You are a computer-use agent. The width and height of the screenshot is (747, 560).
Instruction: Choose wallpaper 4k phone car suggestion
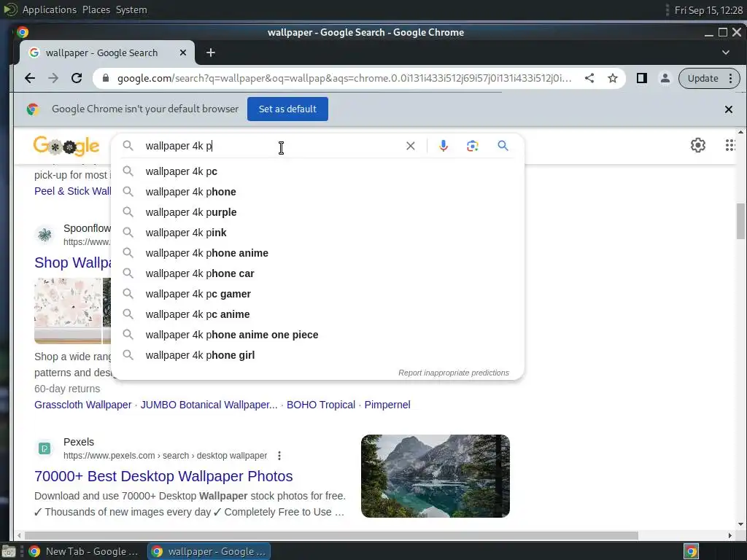point(318,274)
